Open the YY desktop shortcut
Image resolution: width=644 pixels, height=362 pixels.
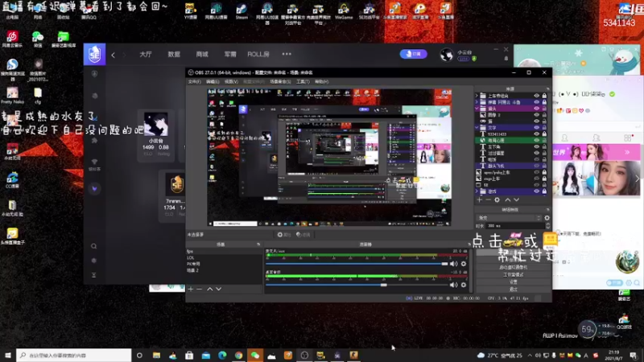coord(191,10)
